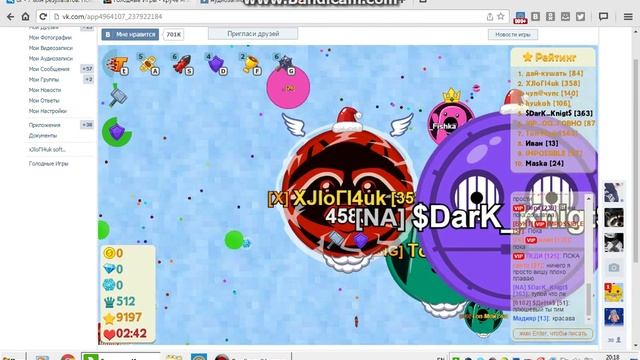Open the browser home page
The image size is (640, 360).
[x=25, y=17]
